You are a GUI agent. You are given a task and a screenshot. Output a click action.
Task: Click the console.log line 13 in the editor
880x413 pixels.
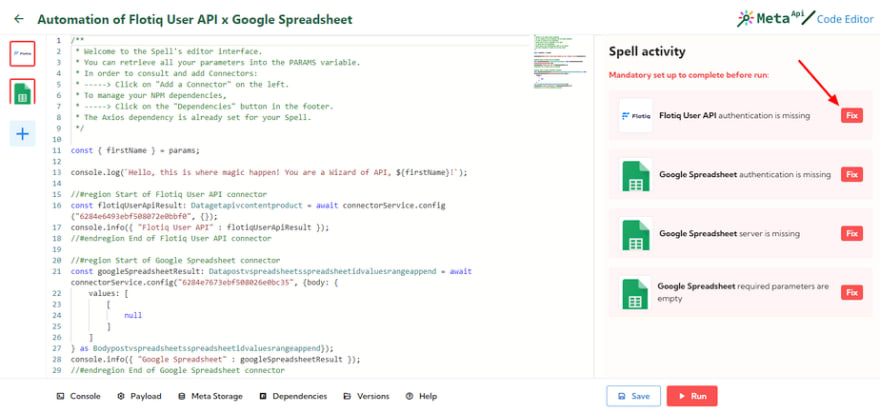269,173
